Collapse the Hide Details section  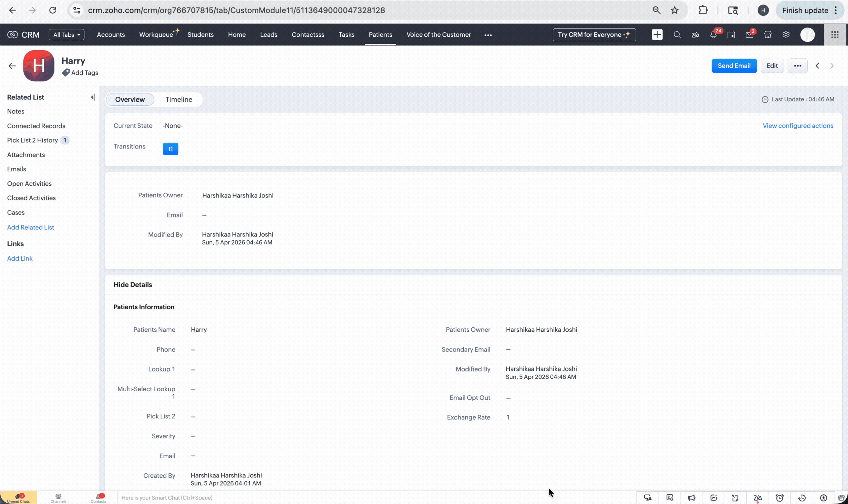click(133, 285)
